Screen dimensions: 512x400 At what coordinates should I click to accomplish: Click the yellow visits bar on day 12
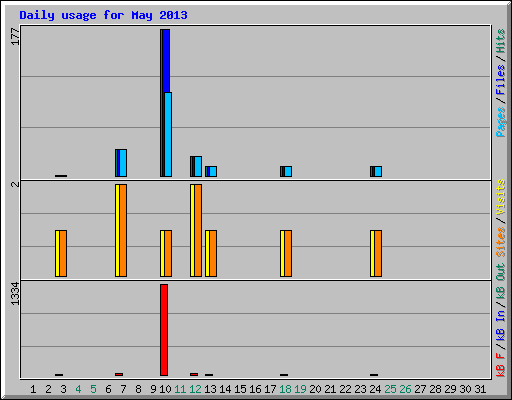tap(192, 230)
